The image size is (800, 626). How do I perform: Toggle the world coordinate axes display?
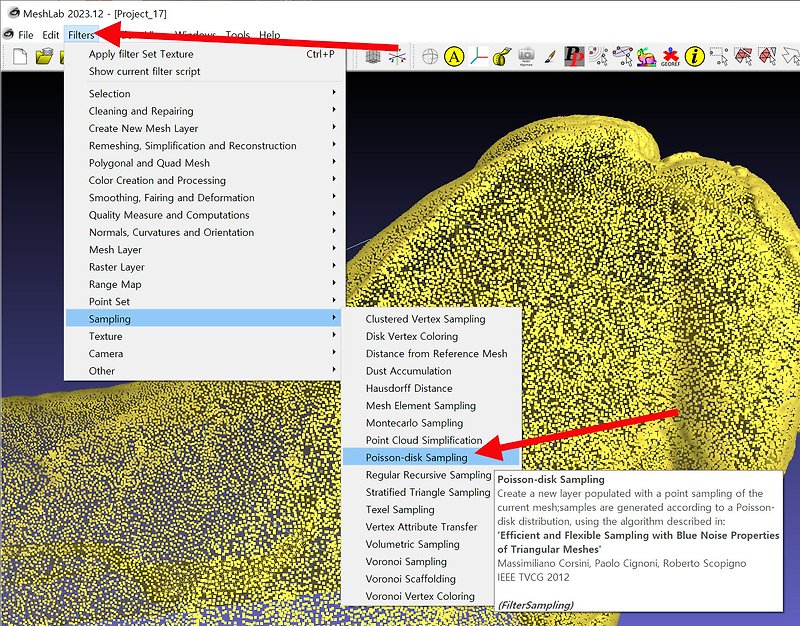click(x=478, y=55)
